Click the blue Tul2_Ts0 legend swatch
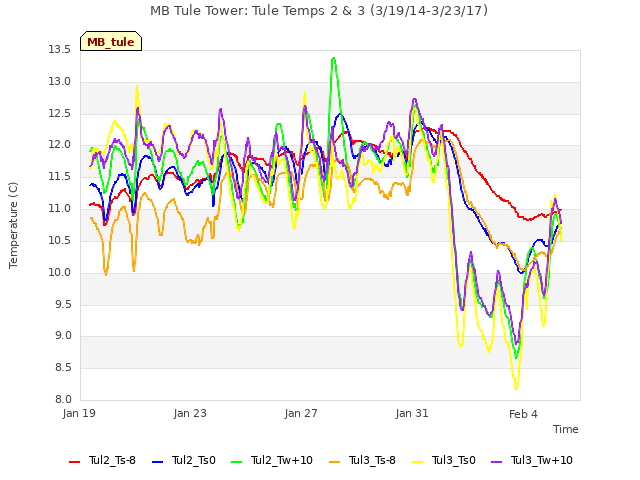This screenshot has width=640, height=480. 158,462
